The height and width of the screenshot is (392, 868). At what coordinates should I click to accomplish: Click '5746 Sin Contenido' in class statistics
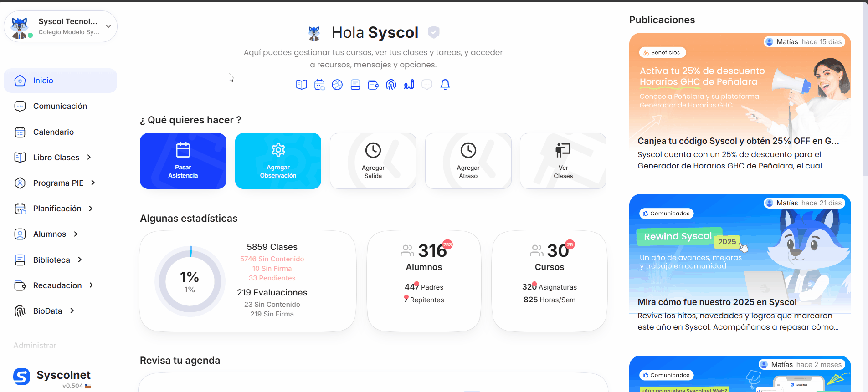click(272, 259)
